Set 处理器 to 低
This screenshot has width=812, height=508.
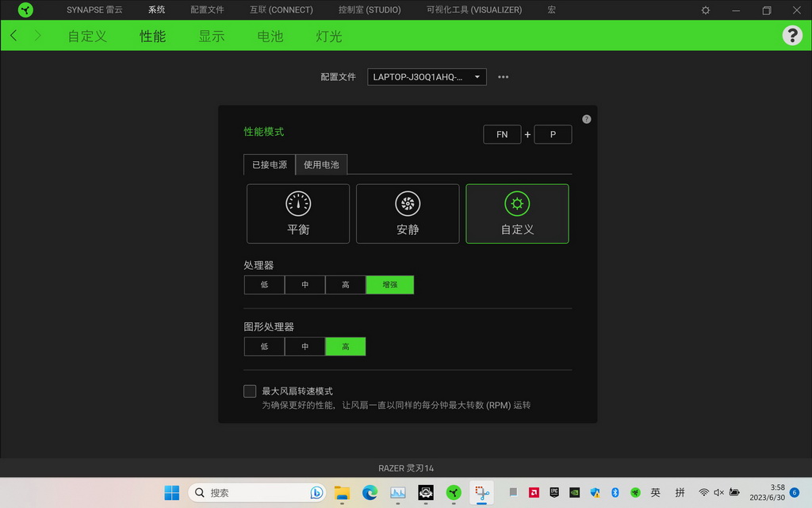(x=264, y=285)
